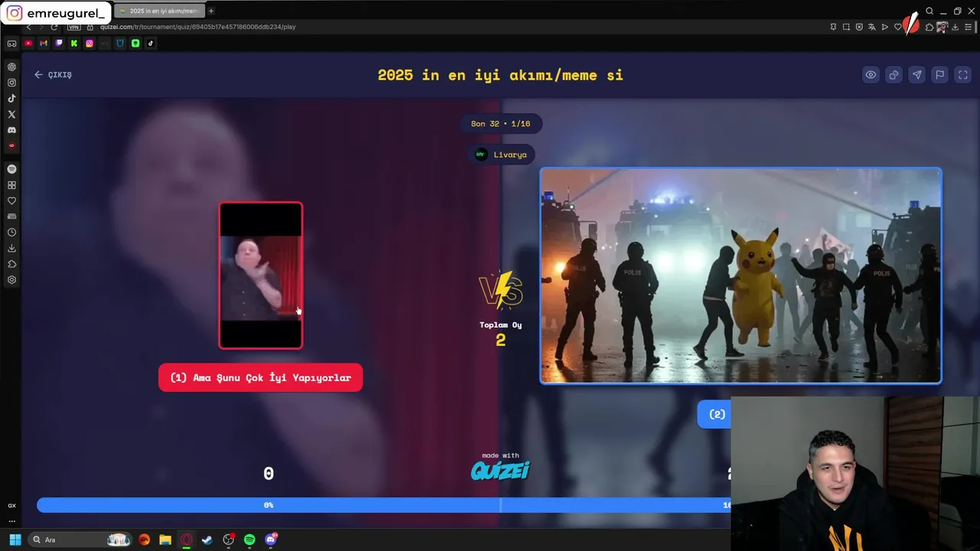Open YouTube bookmark in the bookmarks bar
The width and height of the screenshot is (980, 551).
[x=28, y=44]
